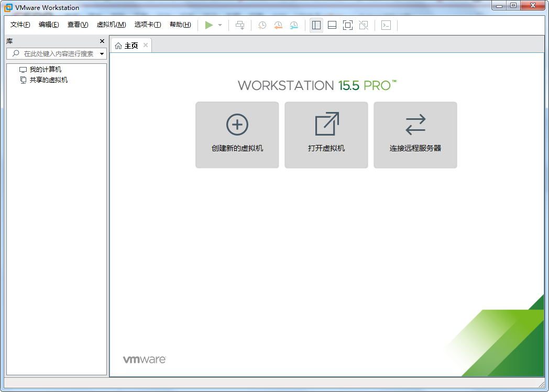Click the Unity mode toolbar icon
Viewport: 549px width, 392px height.
pyautogui.click(x=364, y=25)
